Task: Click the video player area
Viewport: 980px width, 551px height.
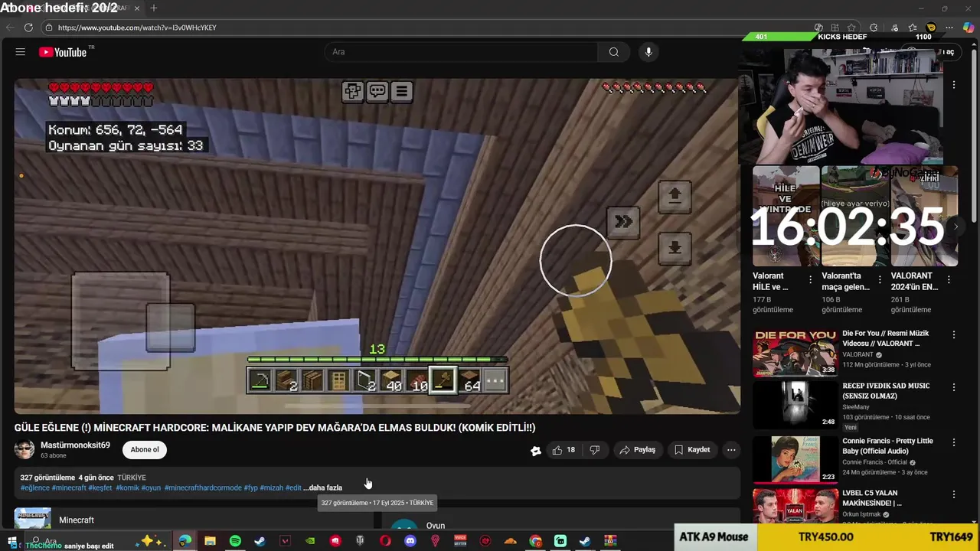Action: (x=377, y=246)
